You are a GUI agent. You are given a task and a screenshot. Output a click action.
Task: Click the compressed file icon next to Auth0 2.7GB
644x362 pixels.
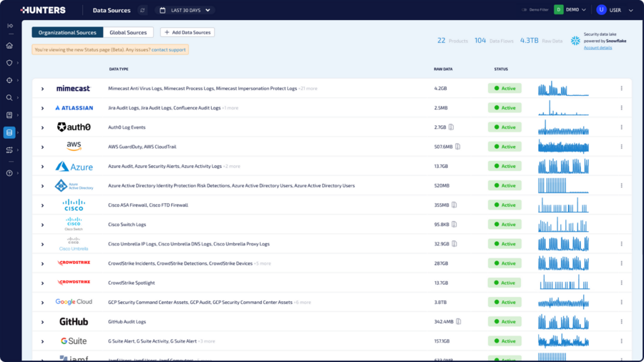click(452, 127)
